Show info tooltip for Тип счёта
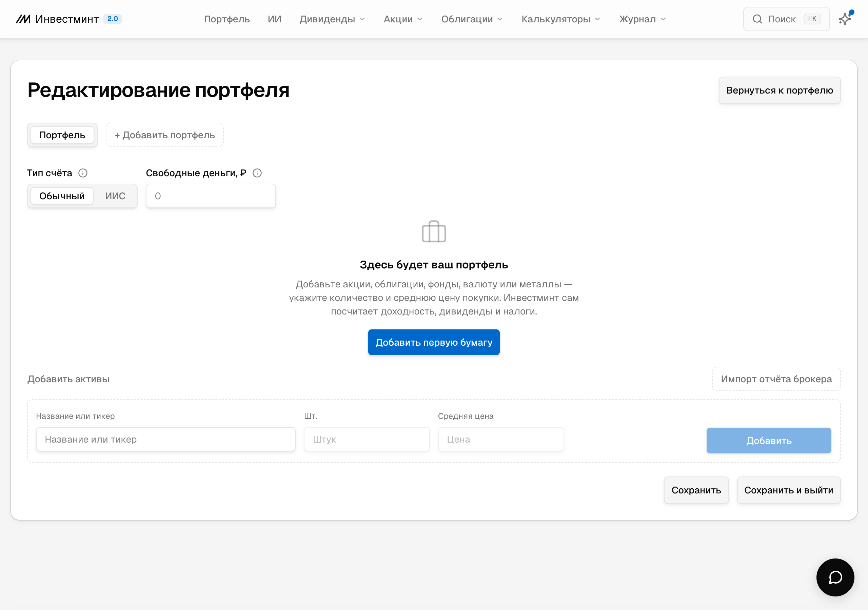This screenshot has height=610, width=868. click(x=83, y=173)
